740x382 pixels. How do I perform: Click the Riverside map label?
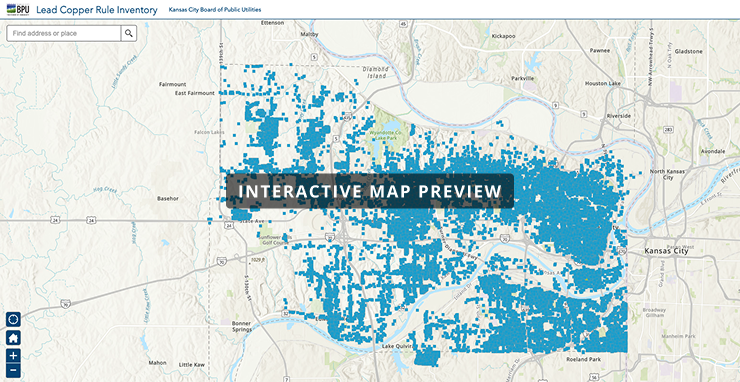(x=620, y=115)
